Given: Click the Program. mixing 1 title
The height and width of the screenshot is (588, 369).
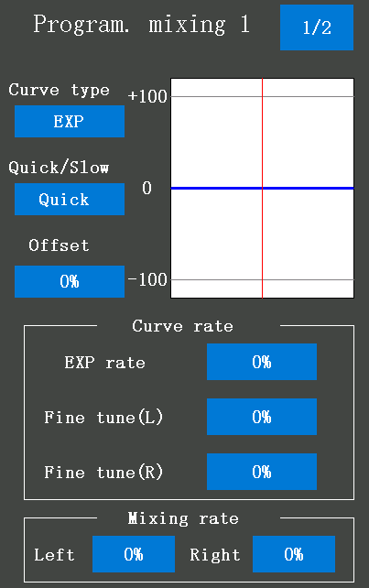Looking at the screenshot, I should coord(141,24).
